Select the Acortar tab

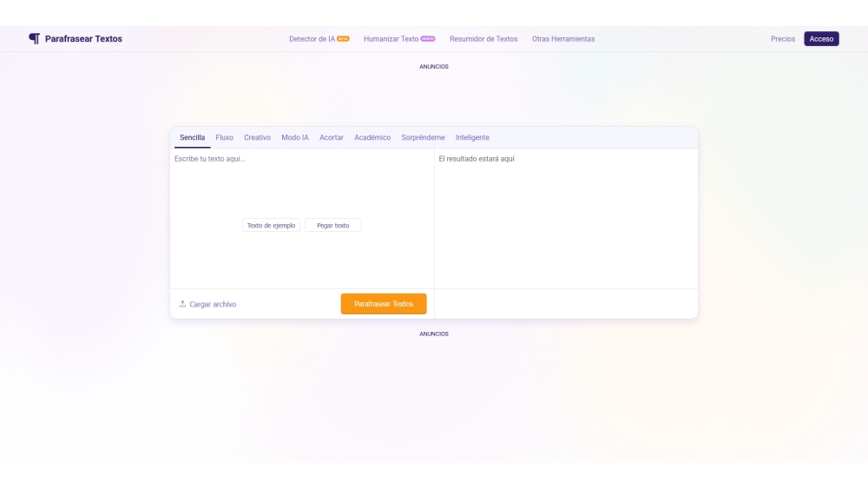pyautogui.click(x=332, y=137)
